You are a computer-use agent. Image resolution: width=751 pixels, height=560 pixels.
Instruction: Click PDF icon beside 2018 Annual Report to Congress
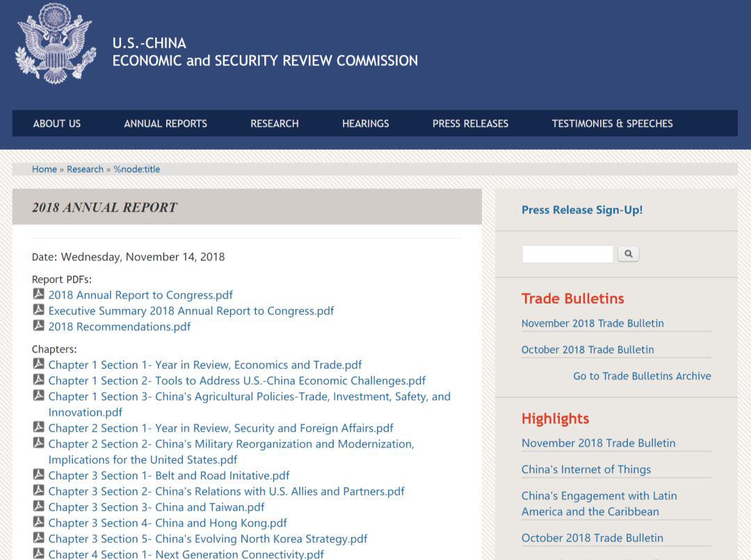coord(39,295)
